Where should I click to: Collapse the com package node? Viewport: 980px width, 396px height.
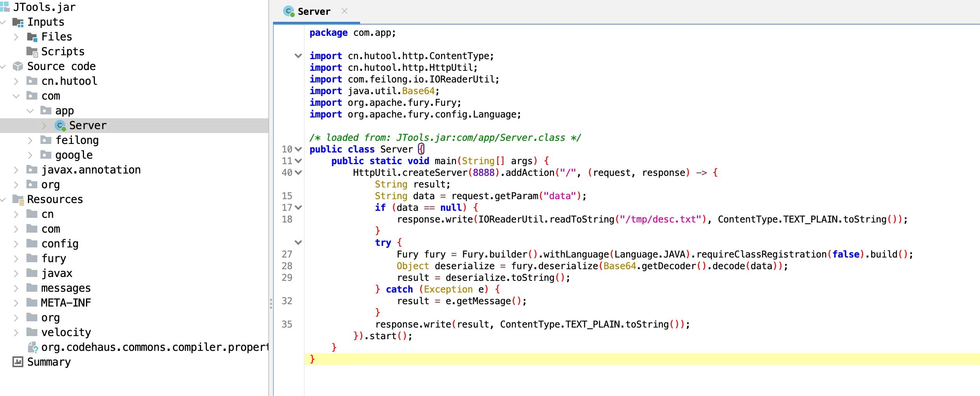click(16, 96)
